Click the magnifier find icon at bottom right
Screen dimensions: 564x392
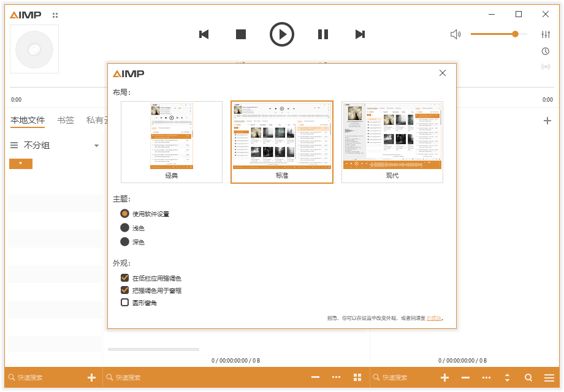528,378
